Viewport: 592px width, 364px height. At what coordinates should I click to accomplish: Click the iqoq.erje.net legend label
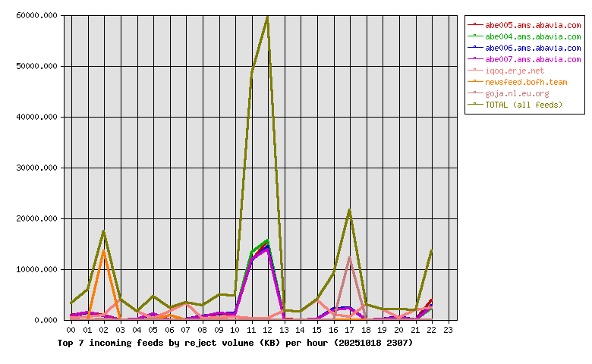[515, 71]
